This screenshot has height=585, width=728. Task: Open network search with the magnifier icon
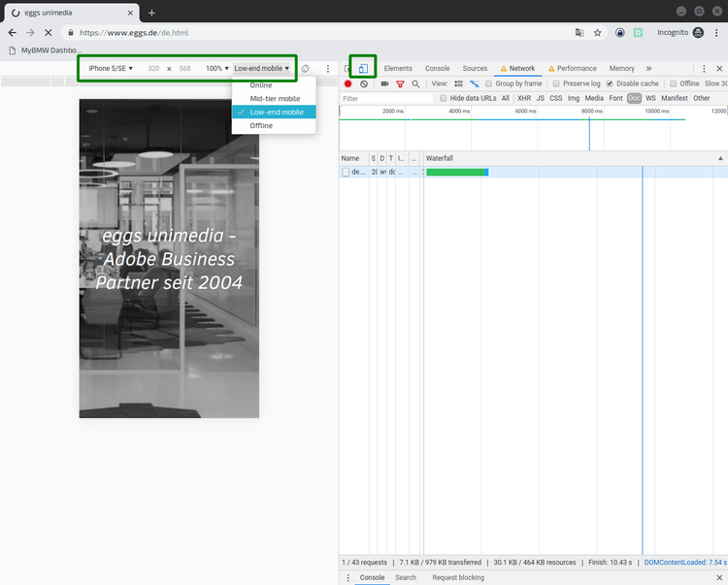(x=415, y=84)
